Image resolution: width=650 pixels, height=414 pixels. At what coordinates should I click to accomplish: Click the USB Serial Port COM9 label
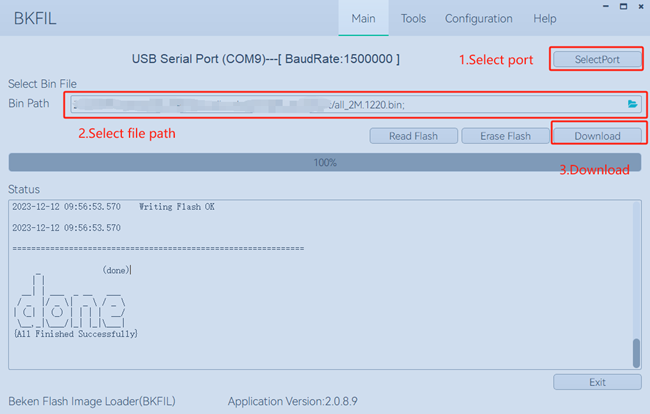point(266,59)
